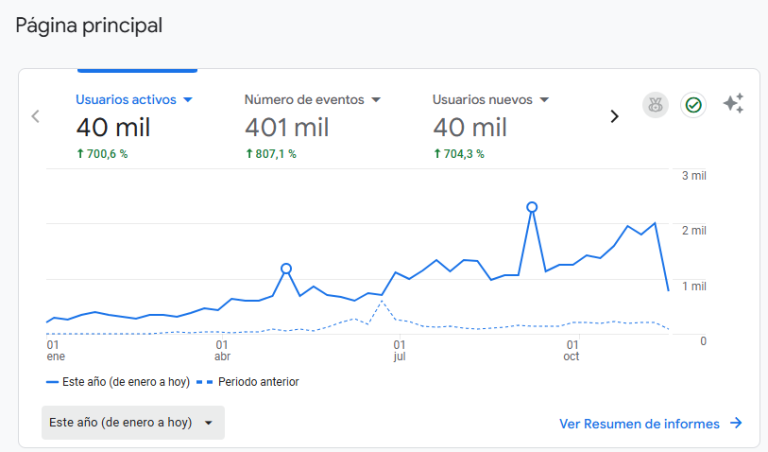Click the smaller circled peak marker after April

pyautogui.click(x=287, y=268)
